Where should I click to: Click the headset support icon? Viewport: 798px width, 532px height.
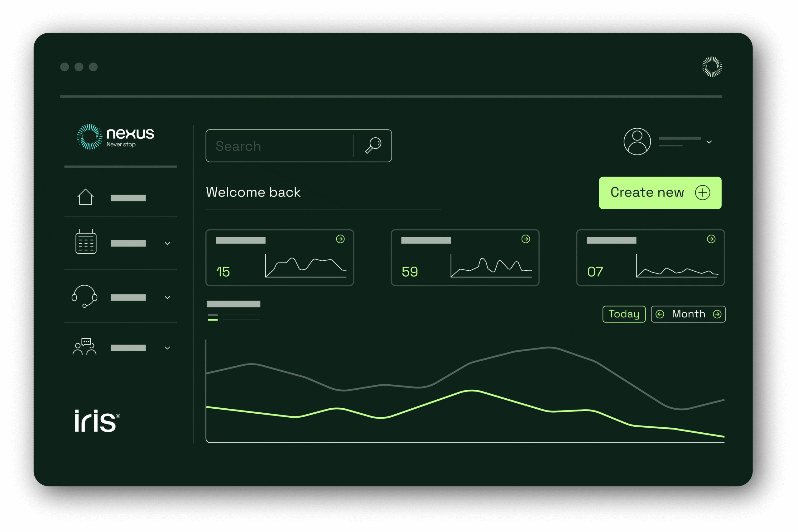[x=84, y=296]
